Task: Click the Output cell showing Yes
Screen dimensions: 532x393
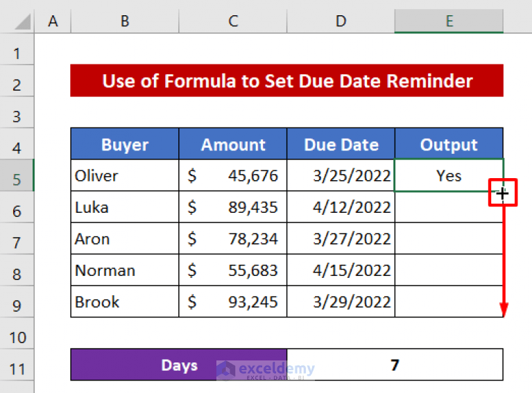Action: tap(449, 176)
